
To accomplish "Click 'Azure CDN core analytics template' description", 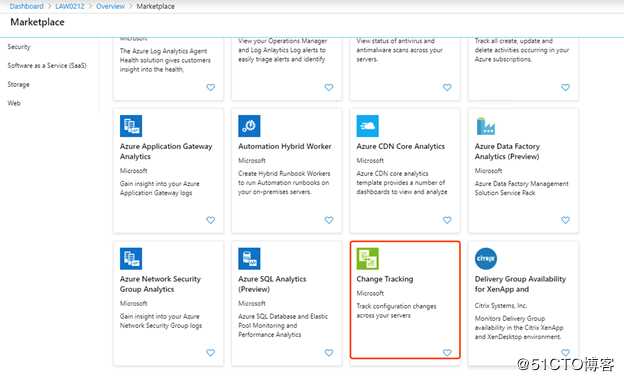I will 402,183.
